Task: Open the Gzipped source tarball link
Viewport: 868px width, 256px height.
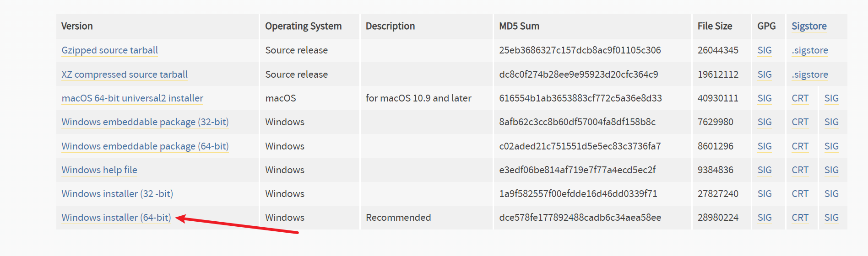Action: tap(110, 50)
